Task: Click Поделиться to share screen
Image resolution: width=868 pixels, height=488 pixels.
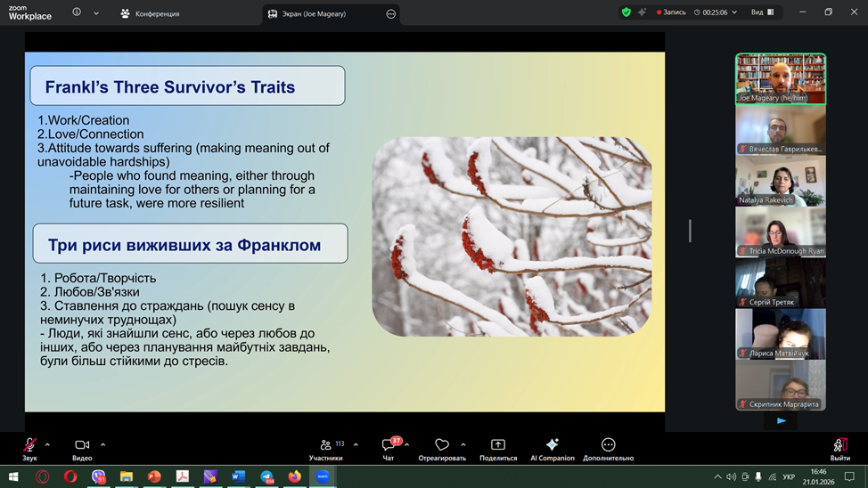Action: click(x=498, y=445)
